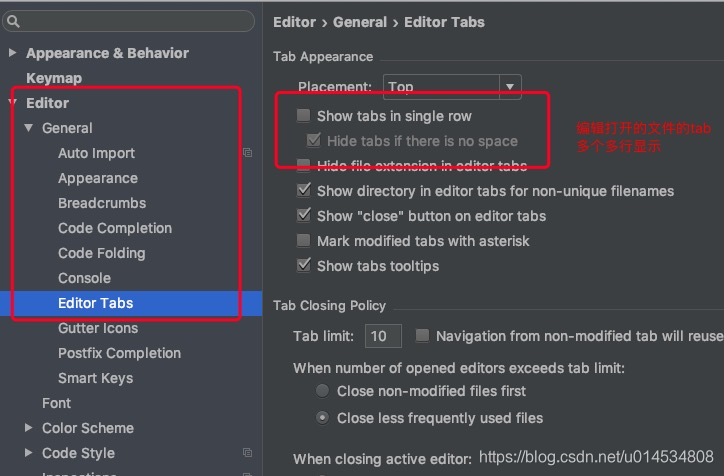The height and width of the screenshot is (476, 724).
Task: Toggle Mark modified tabs with asterisk
Action: [x=304, y=241]
